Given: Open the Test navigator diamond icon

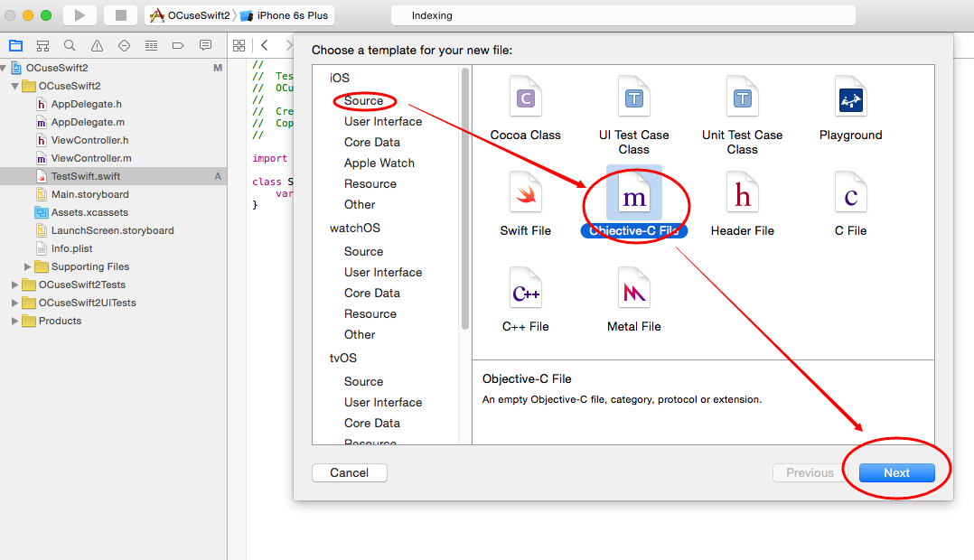Looking at the screenshot, I should 125,45.
